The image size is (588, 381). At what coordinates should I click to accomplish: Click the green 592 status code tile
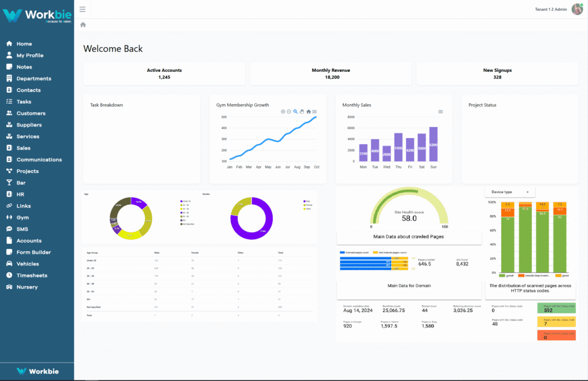pos(556,308)
